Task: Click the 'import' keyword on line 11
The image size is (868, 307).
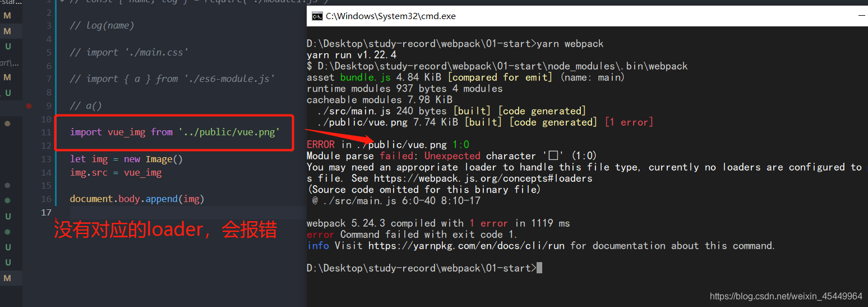Action: click(86, 132)
